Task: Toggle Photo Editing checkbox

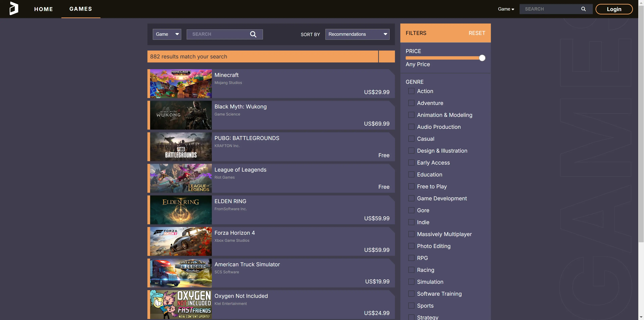Action: (x=411, y=246)
